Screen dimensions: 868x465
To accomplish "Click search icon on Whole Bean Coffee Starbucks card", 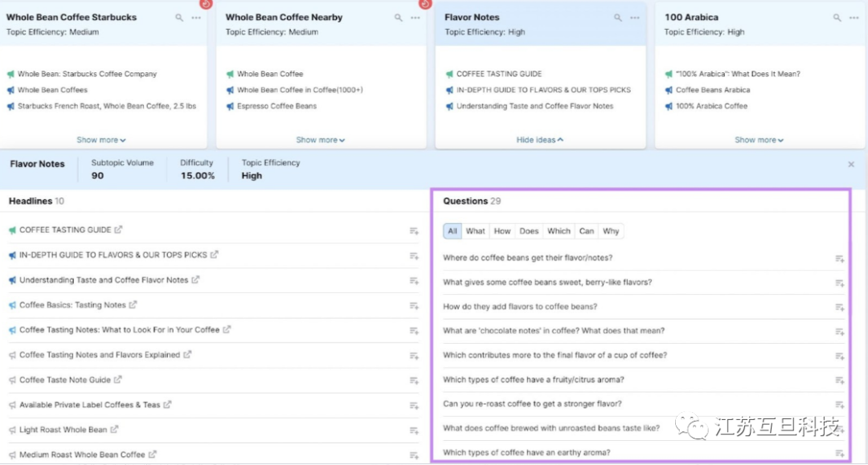I will pos(178,18).
